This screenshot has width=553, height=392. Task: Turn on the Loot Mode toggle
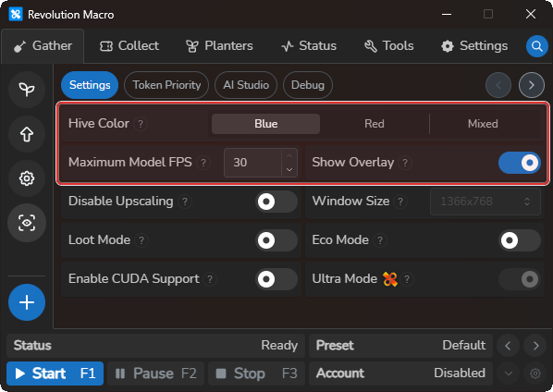click(x=276, y=240)
